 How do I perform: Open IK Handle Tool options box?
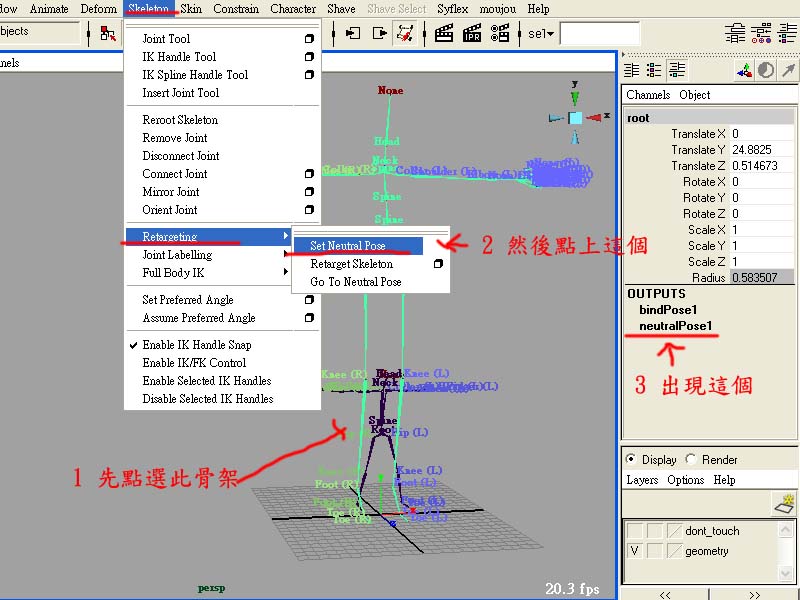coord(309,57)
